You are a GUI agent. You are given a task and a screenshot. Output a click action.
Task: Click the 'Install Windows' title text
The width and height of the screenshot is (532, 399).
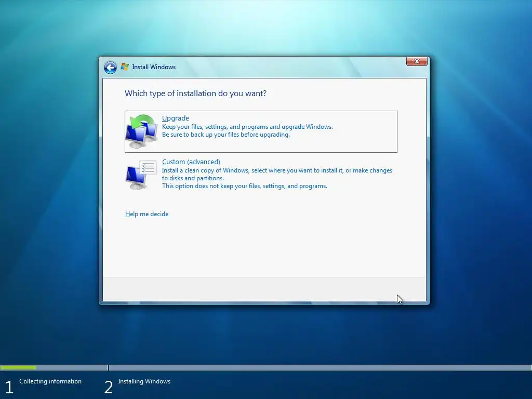154,67
